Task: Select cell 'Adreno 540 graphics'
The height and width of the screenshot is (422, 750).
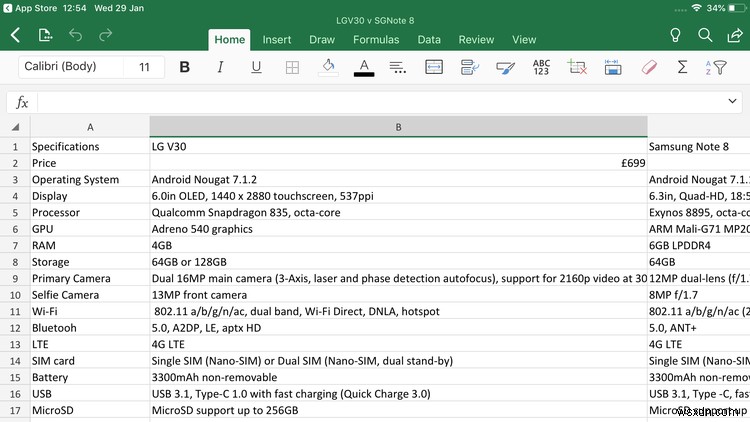Action: tap(398, 229)
